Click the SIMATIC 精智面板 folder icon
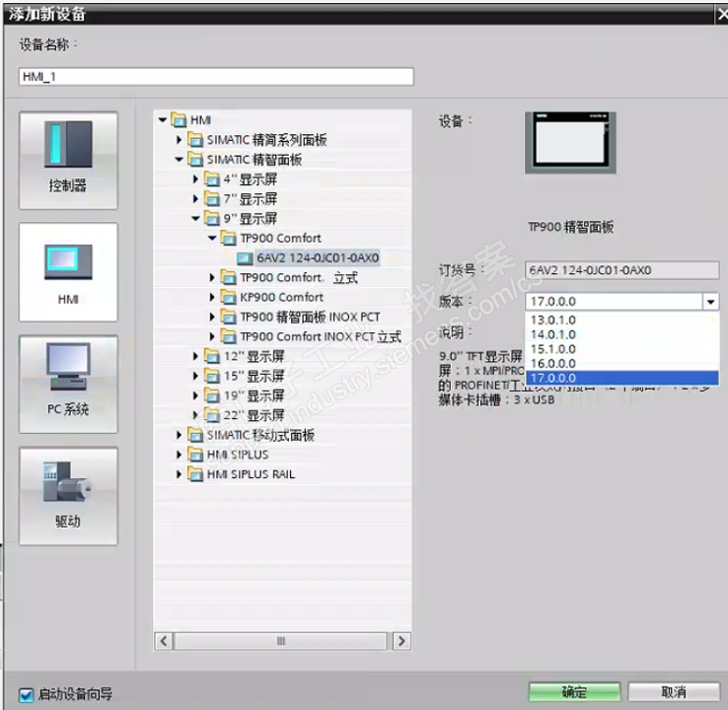Viewport: 728px width, 710px height. [x=195, y=160]
